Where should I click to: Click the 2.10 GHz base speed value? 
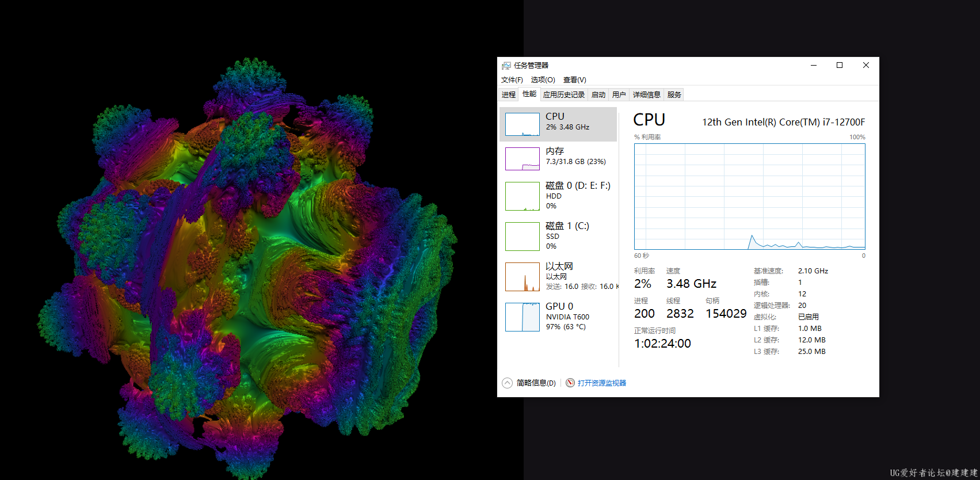(x=813, y=271)
